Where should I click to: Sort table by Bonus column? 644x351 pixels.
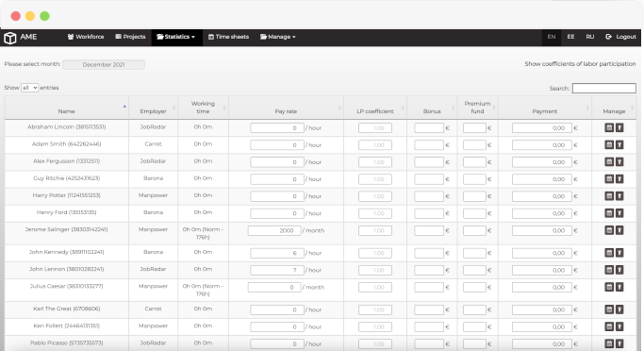click(x=432, y=108)
